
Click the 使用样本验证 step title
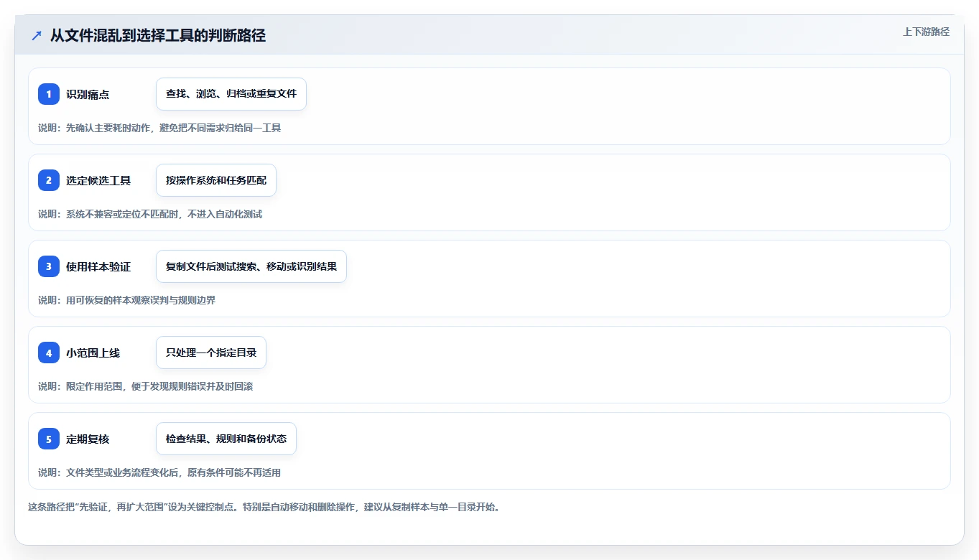pyautogui.click(x=98, y=266)
